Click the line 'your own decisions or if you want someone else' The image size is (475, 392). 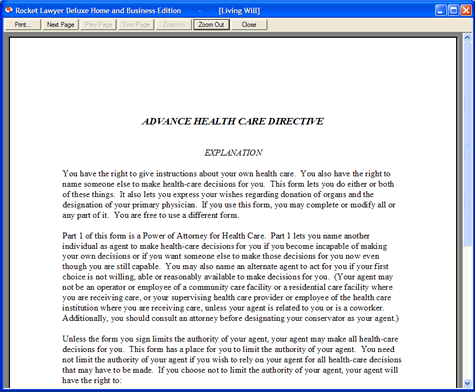tap(221, 256)
